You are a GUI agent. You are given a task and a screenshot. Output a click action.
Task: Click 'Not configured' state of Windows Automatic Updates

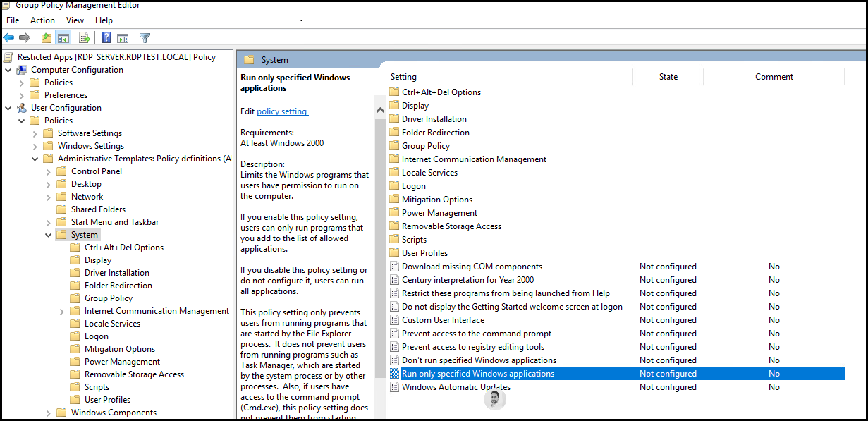click(x=668, y=387)
